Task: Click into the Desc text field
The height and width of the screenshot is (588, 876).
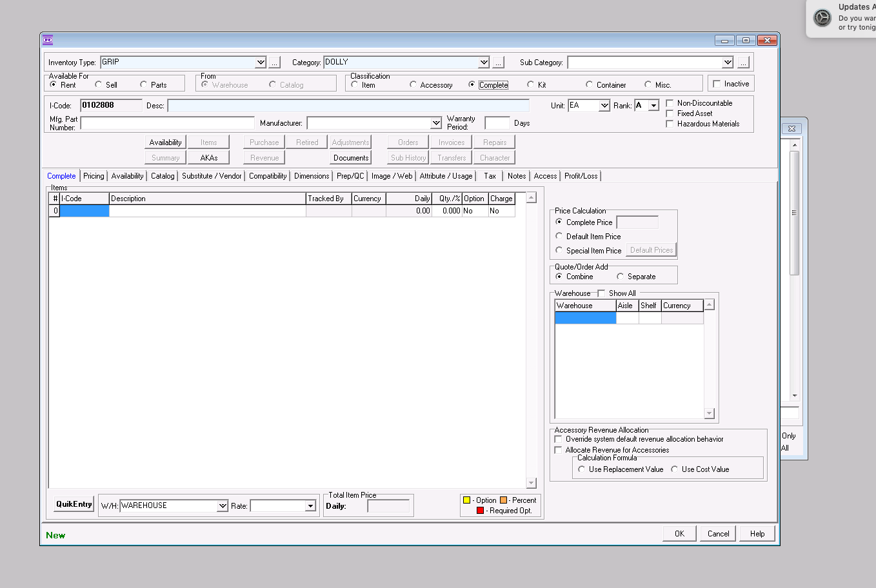Action: pyautogui.click(x=348, y=106)
